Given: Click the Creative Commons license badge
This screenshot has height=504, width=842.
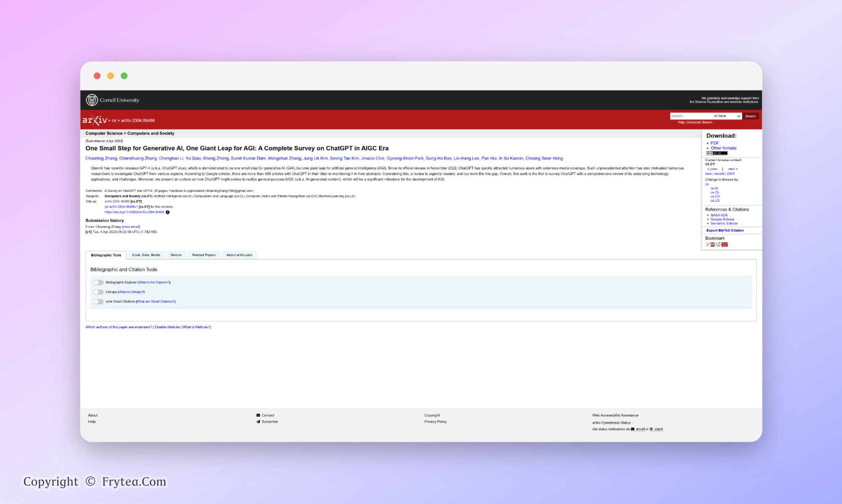Looking at the screenshot, I should (717, 153).
